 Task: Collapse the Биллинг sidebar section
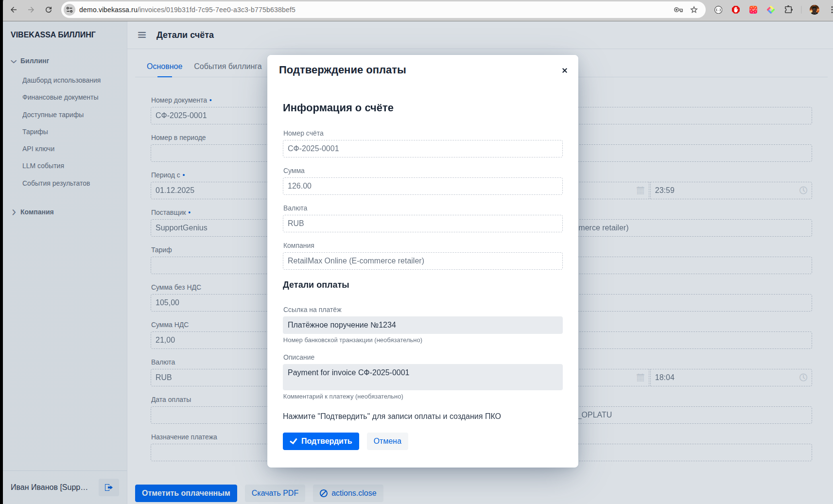tap(14, 61)
